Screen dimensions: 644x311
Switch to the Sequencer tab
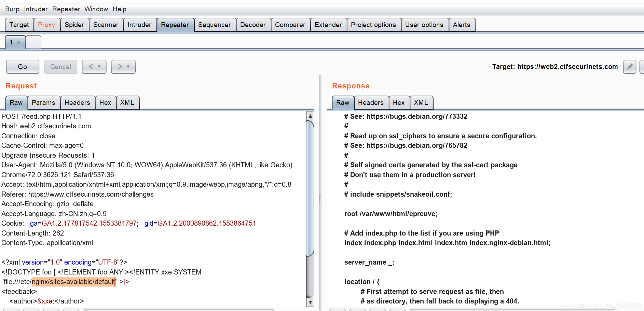[215, 25]
